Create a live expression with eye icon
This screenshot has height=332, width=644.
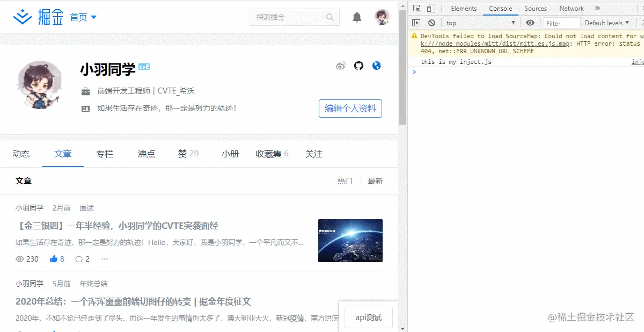[x=530, y=23]
